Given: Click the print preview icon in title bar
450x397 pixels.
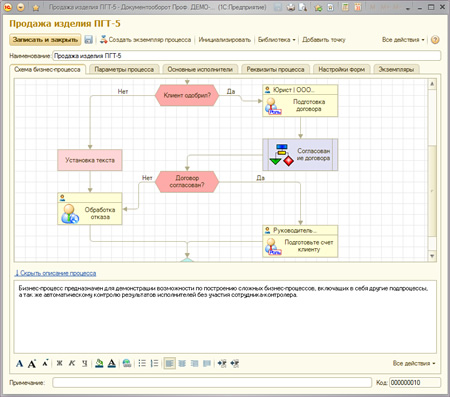Looking at the screenshot, I should [x=303, y=7].
